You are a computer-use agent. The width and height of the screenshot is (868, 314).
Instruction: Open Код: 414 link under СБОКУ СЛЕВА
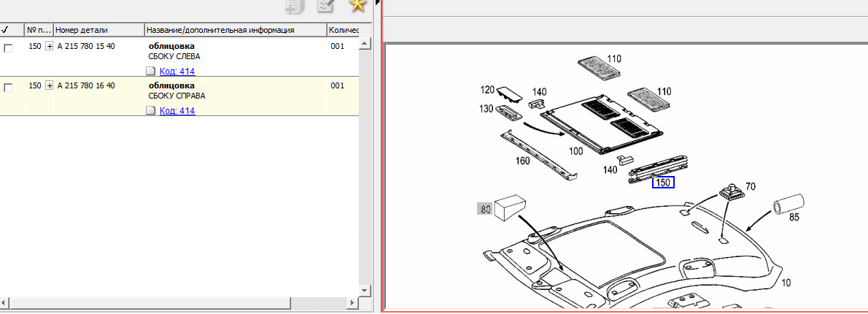(x=177, y=71)
